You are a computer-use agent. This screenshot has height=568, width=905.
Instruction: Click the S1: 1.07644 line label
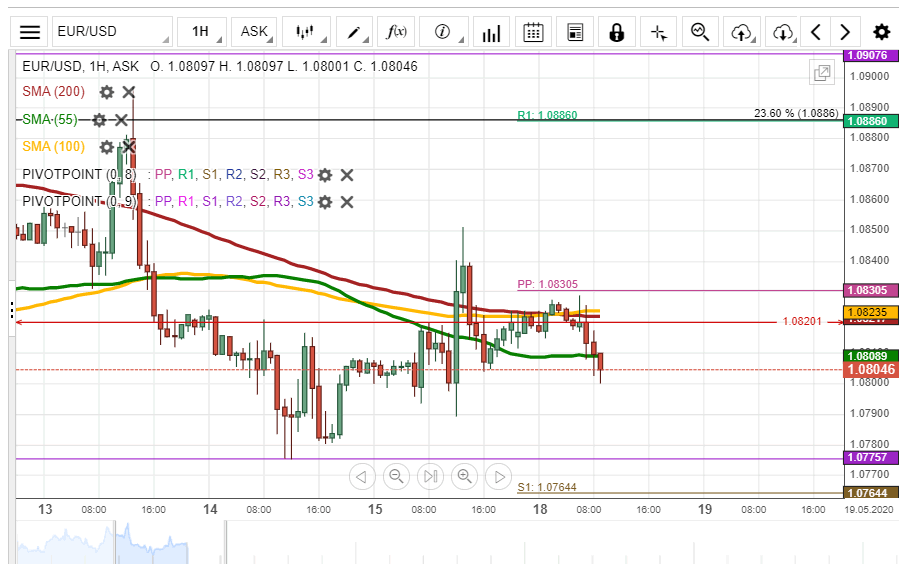[x=547, y=487]
